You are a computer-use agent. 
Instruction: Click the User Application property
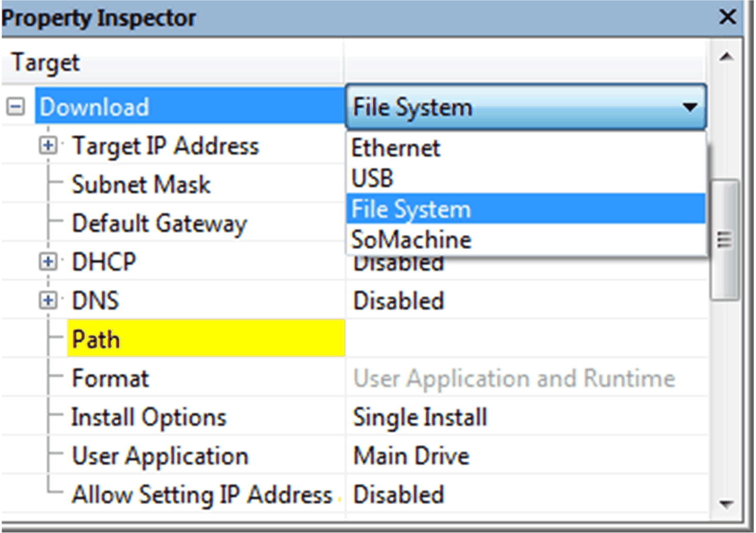tap(160, 455)
